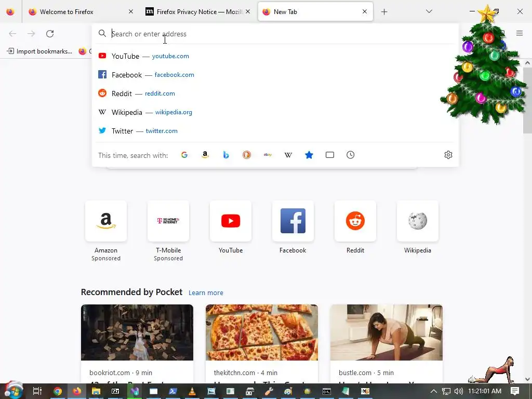This screenshot has height=399, width=532.
Task: Open the Wikipedia shortcut tile
Action: tap(418, 221)
